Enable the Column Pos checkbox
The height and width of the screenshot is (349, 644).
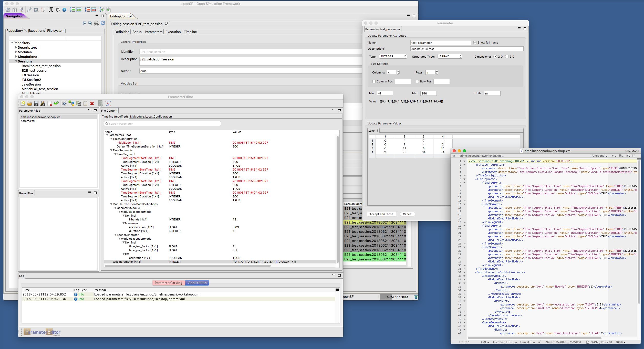coord(374,81)
